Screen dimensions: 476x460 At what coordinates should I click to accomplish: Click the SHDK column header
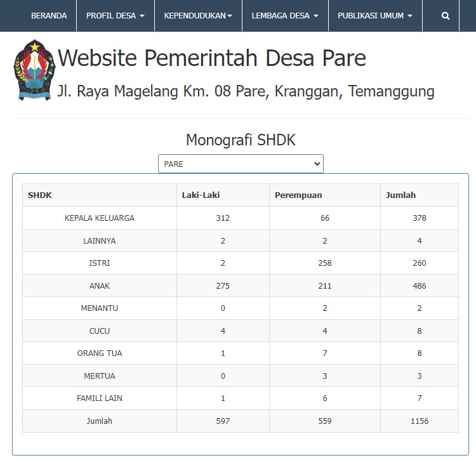[40, 195]
